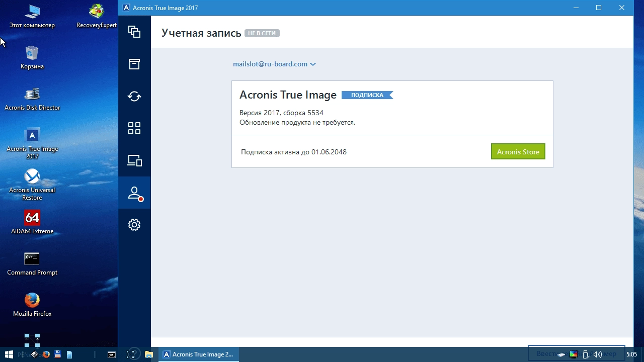Select RecoveryExpert desktop icon
Image resolution: width=644 pixels, height=362 pixels.
point(97,16)
